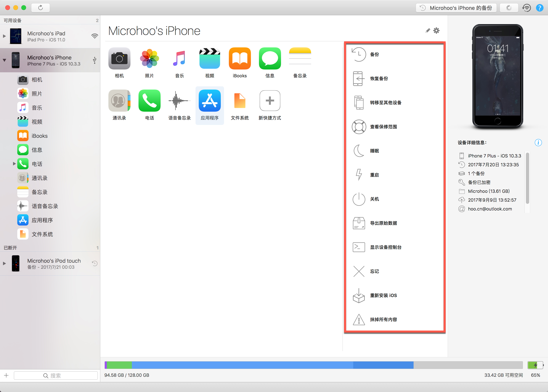548x392 pixels.
Task: Add a 新快捷方式 (new shortcut)
Action: pyautogui.click(x=270, y=101)
